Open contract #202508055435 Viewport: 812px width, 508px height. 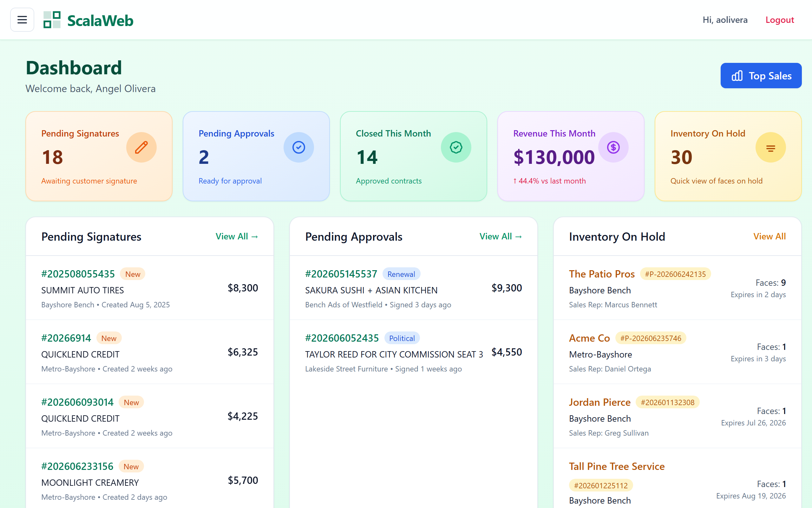click(x=78, y=274)
